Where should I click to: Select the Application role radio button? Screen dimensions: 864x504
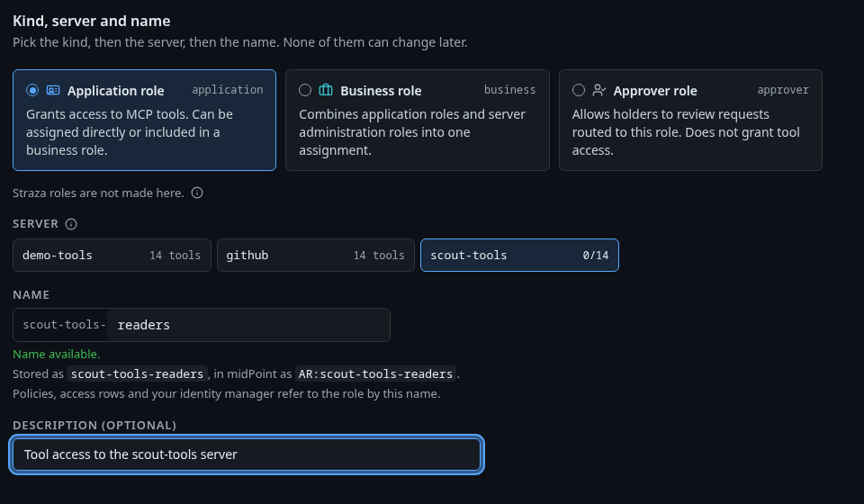32,90
